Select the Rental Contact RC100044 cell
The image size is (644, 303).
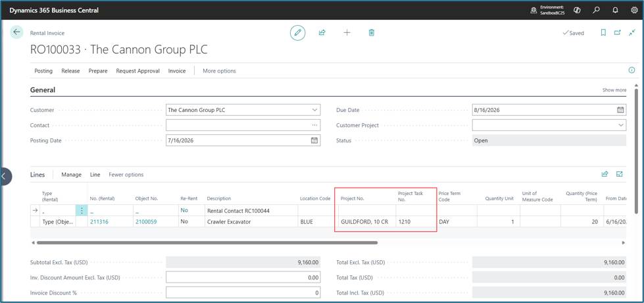251,211
